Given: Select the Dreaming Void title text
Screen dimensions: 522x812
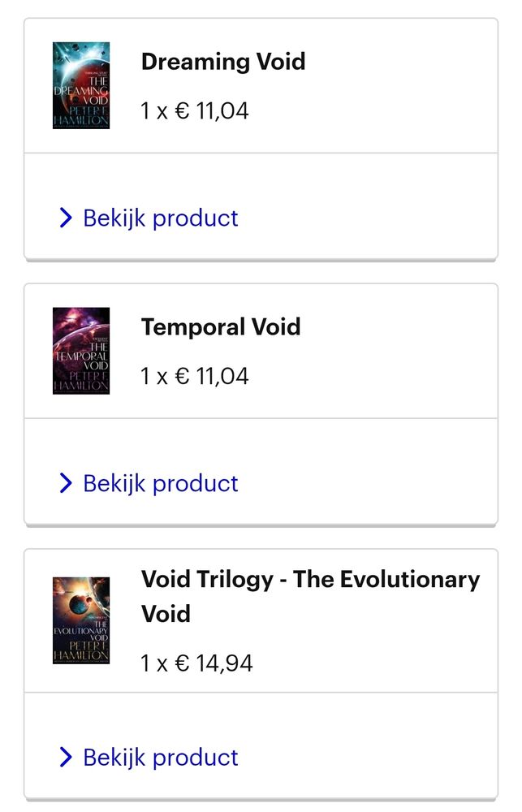Looking at the screenshot, I should point(223,61).
